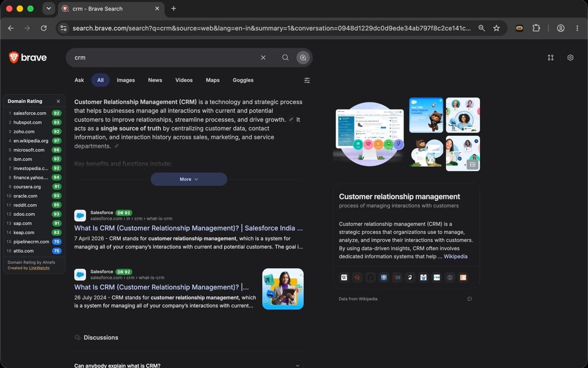Image resolution: width=588 pixels, height=368 pixels.
Task: Click the magnifier search icon in search box
Action: (x=285, y=57)
